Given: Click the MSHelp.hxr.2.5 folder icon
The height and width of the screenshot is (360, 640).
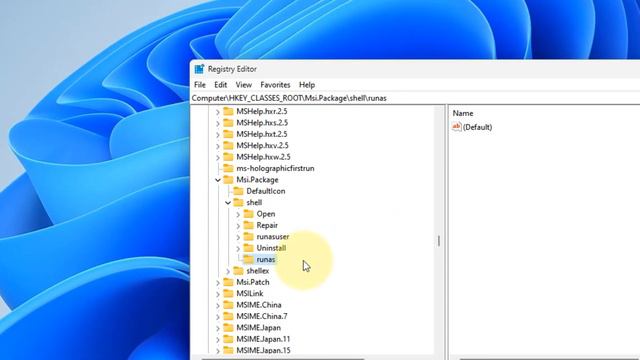Looking at the screenshot, I should [x=228, y=111].
